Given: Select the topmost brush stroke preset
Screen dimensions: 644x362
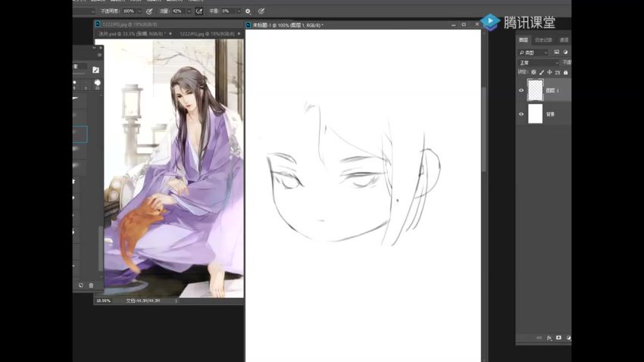Looking at the screenshot, I should pos(80,99).
